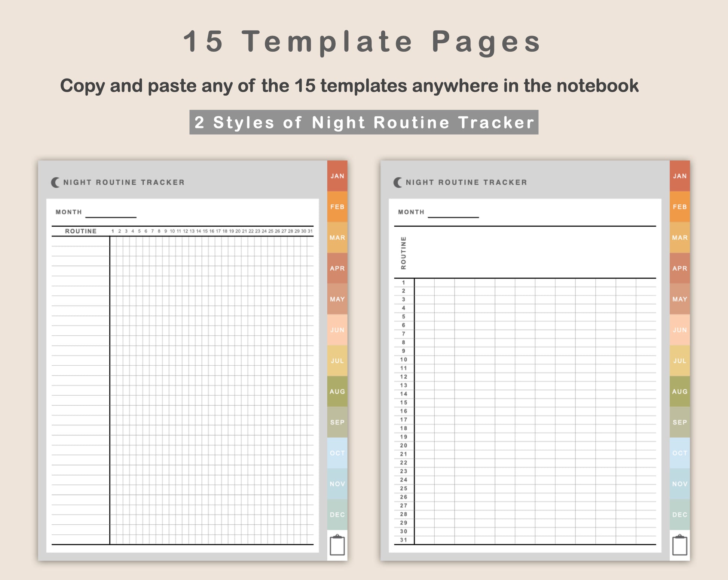
Task: Click '2 Styles of Night Routine Tracker' banner
Action: 364,122
